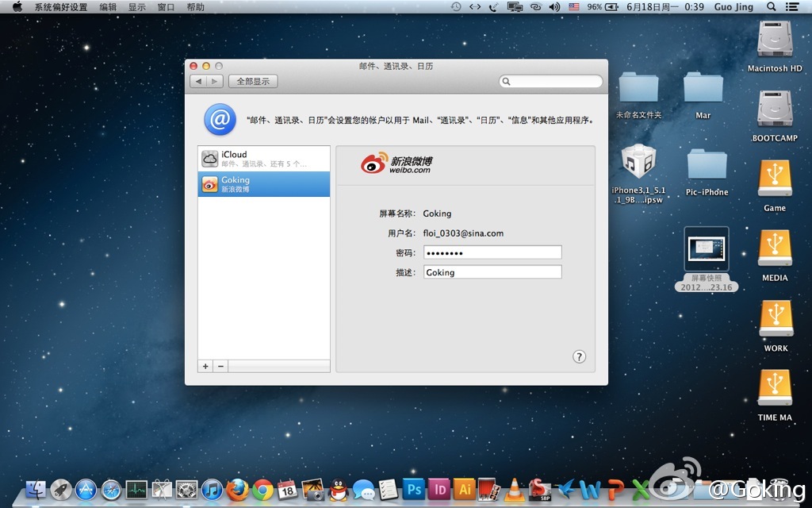
Task: Open iPhoto from the Dock
Action: tap(312, 489)
